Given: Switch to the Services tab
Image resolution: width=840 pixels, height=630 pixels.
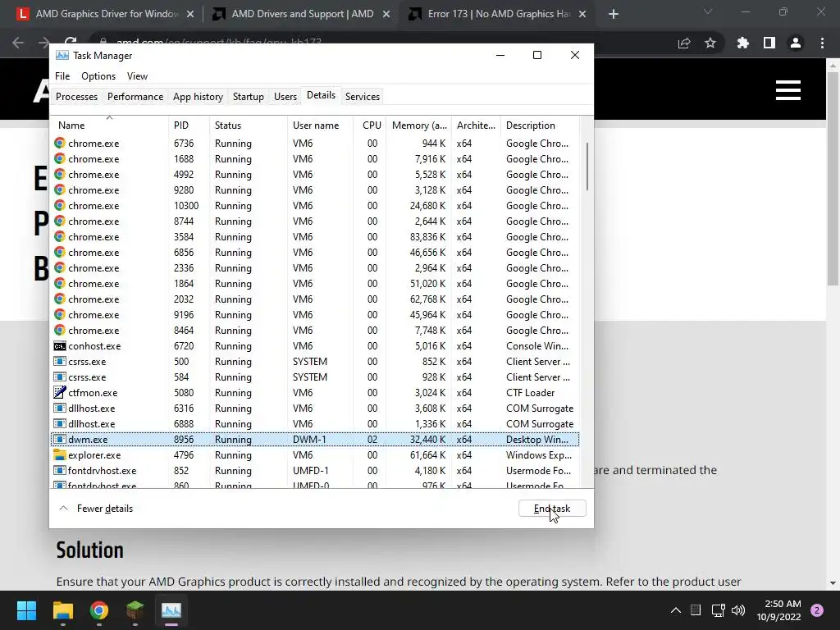Looking at the screenshot, I should [362, 97].
